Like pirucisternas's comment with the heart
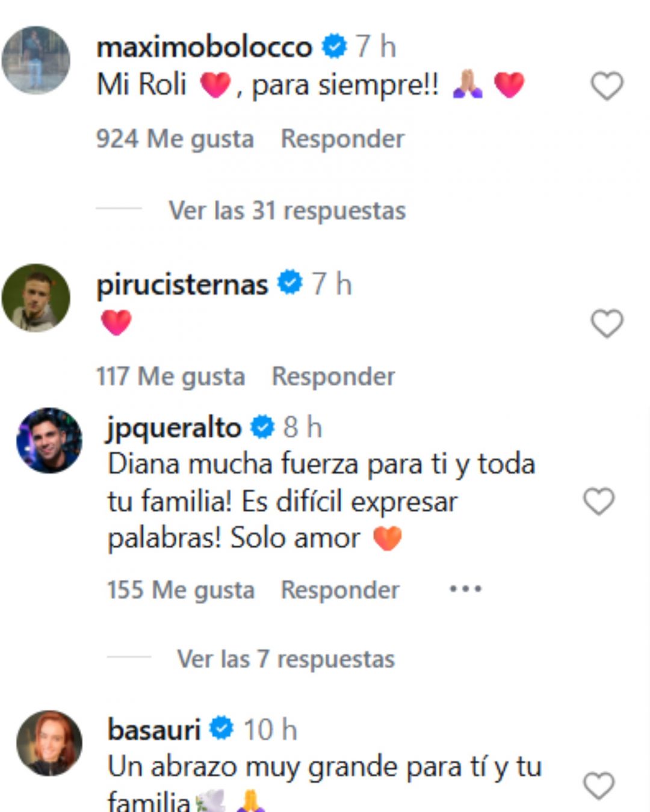 [607, 324]
